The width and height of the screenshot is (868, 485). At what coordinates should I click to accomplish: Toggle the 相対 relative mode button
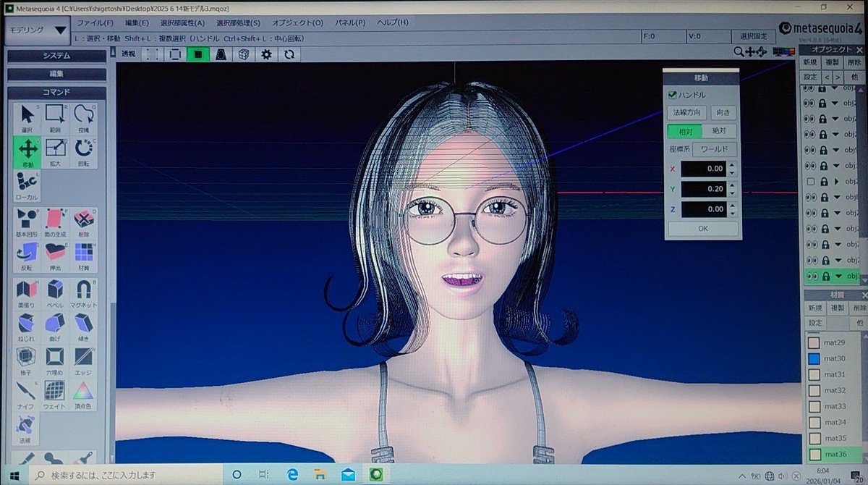pyautogui.click(x=684, y=131)
